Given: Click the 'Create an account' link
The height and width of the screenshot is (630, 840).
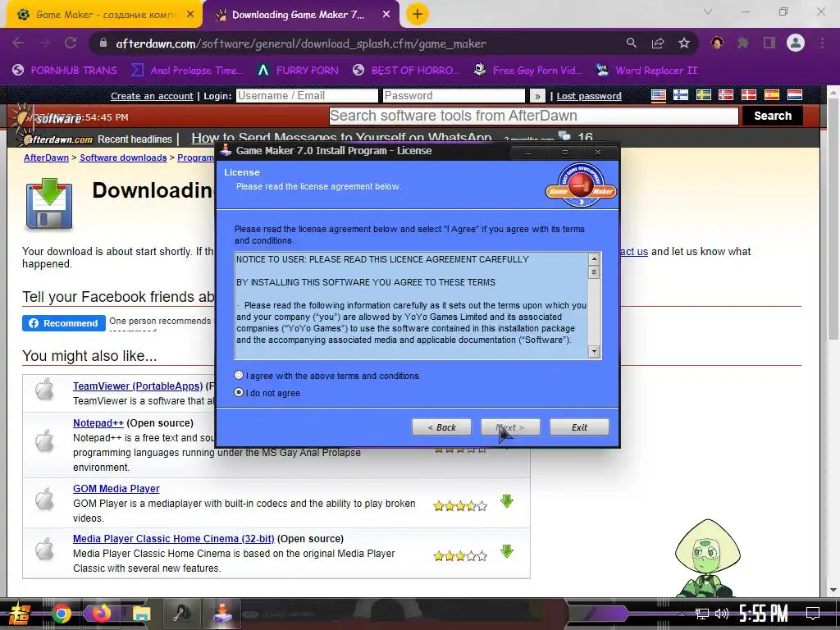Looking at the screenshot, I should tap(152, 96).
